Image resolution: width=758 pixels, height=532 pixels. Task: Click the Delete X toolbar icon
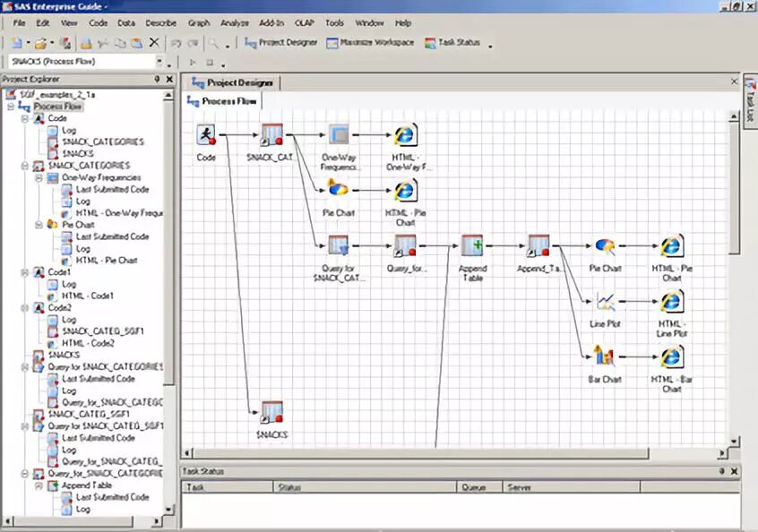pos(154,42)
